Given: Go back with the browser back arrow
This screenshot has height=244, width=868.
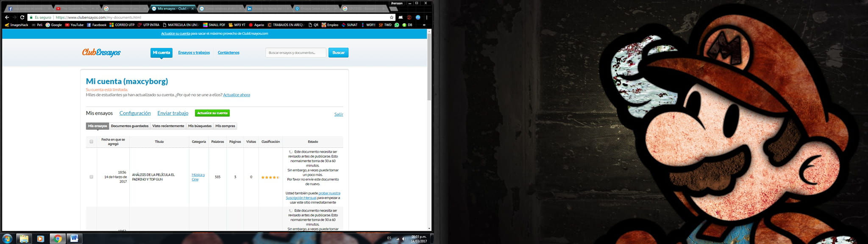Looking at the screenshot, I should (7, 17).
